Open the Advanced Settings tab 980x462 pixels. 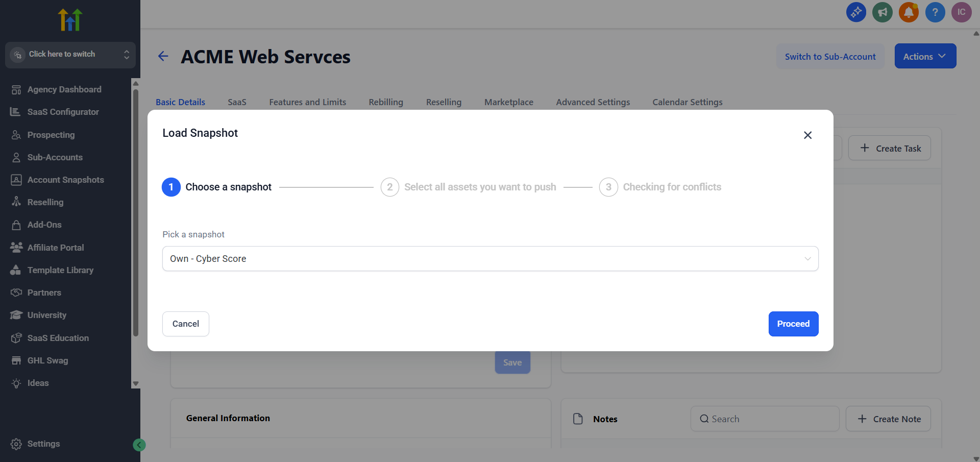[593, 102]
